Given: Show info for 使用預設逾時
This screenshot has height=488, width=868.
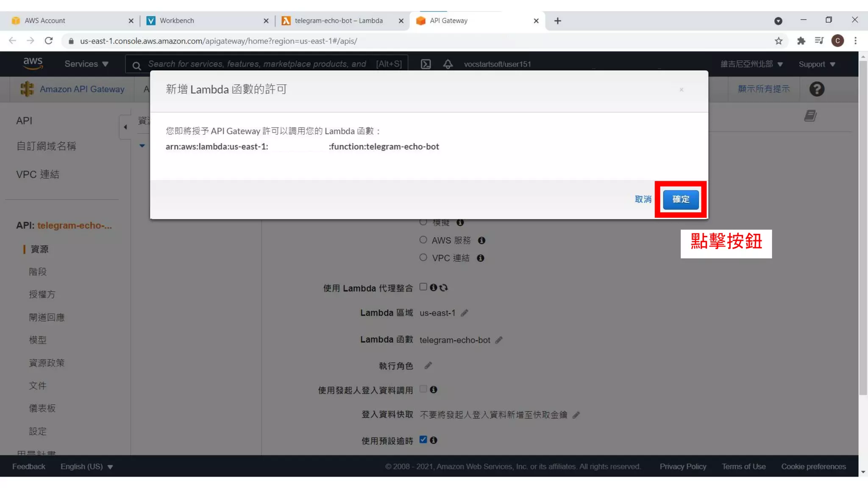Looking at the screenshot, I should pos(433,441).
